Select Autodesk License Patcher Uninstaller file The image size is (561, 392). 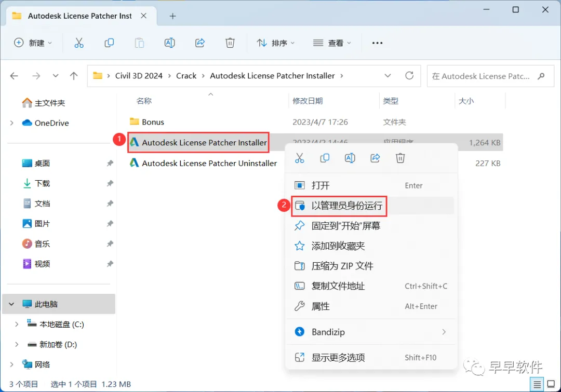tap(209, 164)
